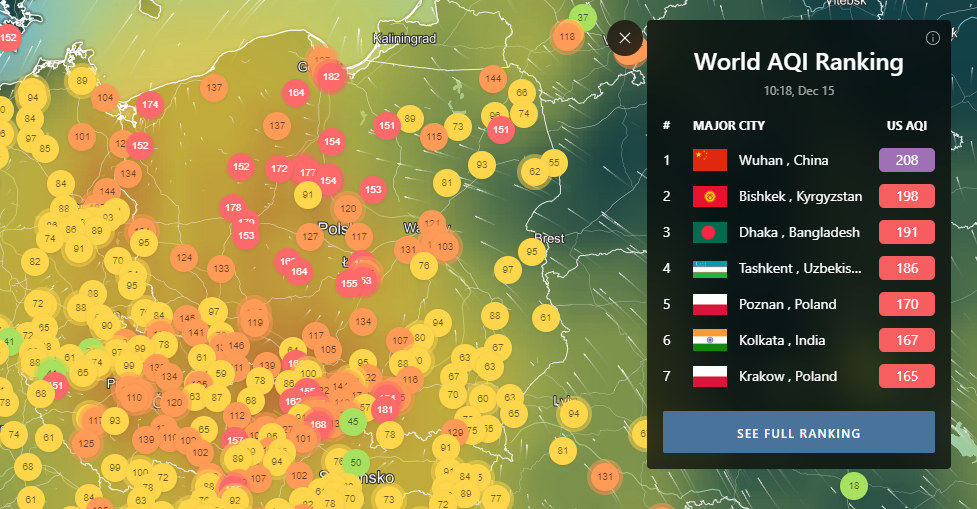Click the US AQI column header
This screenshot has width=977, height=509.
pos(907,126)
